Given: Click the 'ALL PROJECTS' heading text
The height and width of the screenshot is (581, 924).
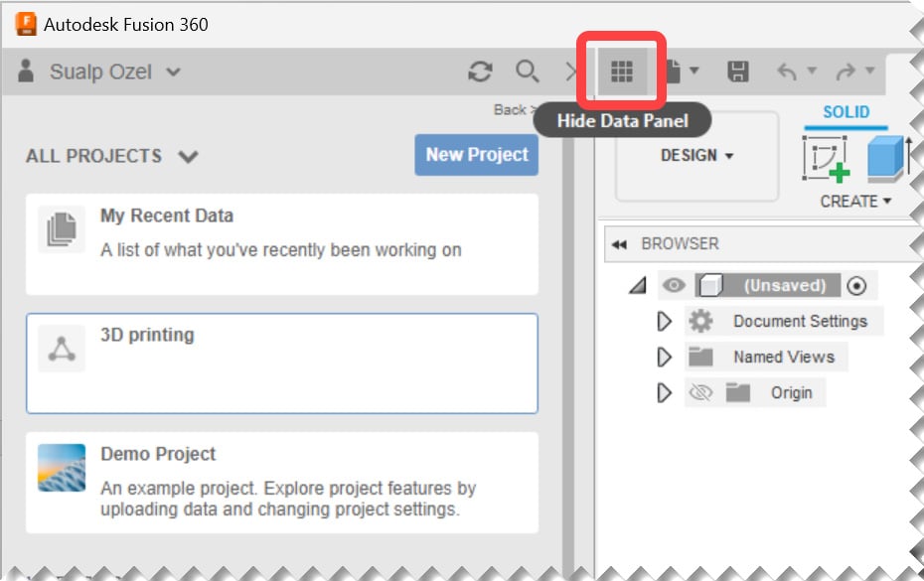Looking at the screenshot, I should (93, 156).
